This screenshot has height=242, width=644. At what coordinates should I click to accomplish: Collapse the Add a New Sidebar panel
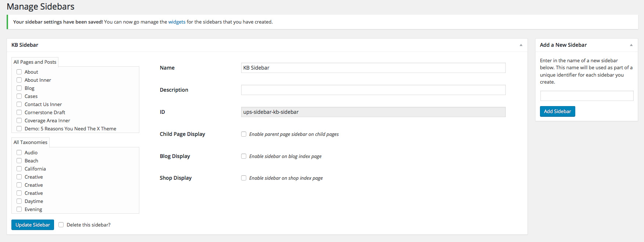tap(631, 45)
